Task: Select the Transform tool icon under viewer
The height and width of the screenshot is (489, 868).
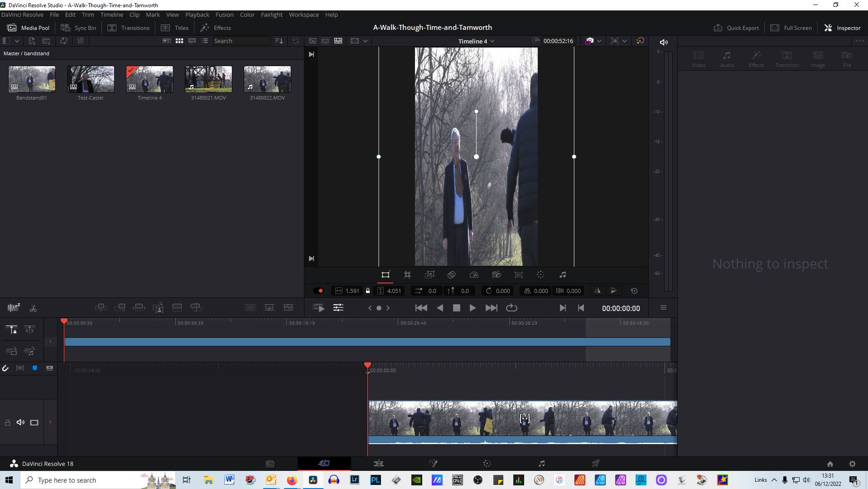Action: (x=386, y=275)
